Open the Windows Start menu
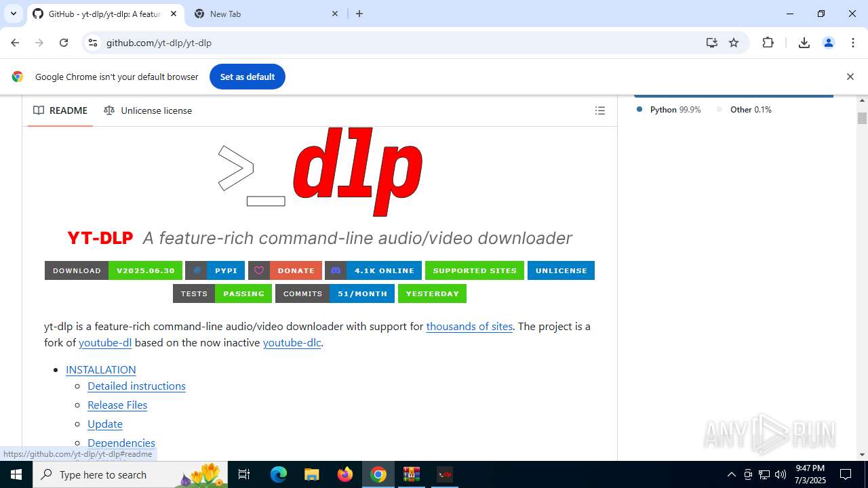 16,474
